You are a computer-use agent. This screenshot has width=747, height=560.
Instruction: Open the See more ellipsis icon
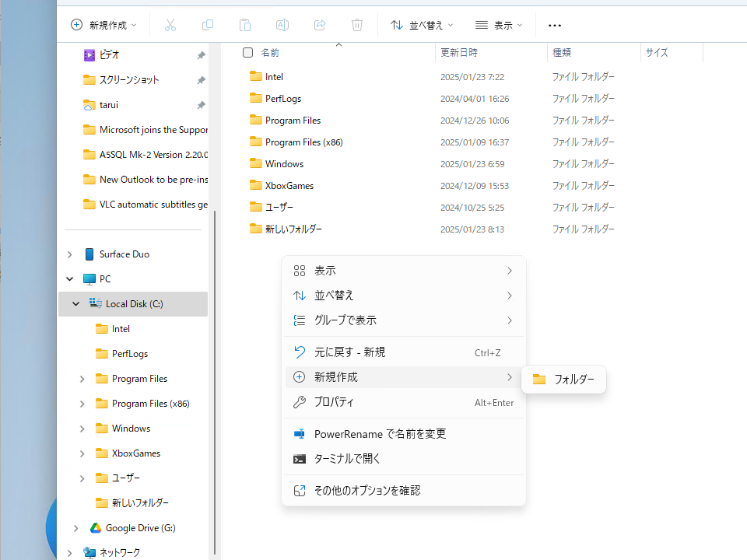click(554, 25)
